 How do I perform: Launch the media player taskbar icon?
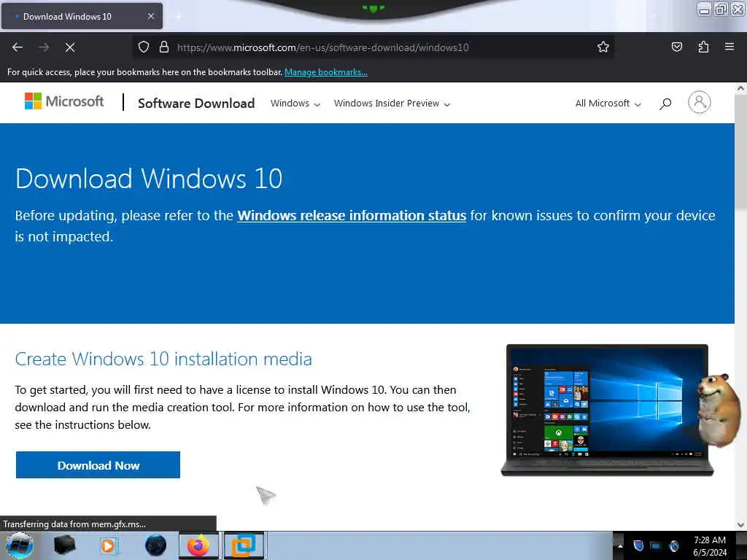[x=108, y=545]
